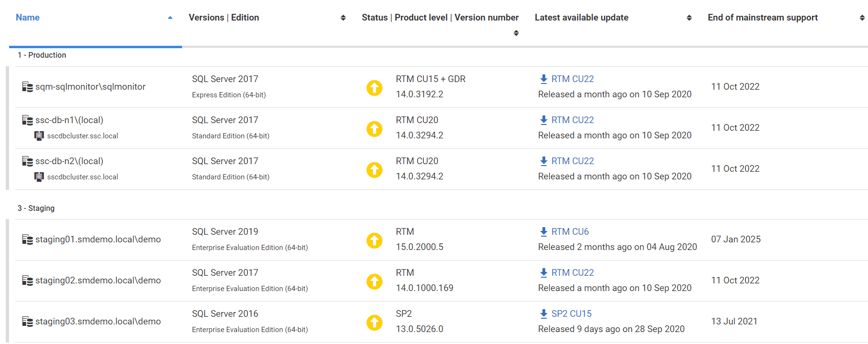Click download icon next to RTM CU6
The image size is (868, 344).
543,232
